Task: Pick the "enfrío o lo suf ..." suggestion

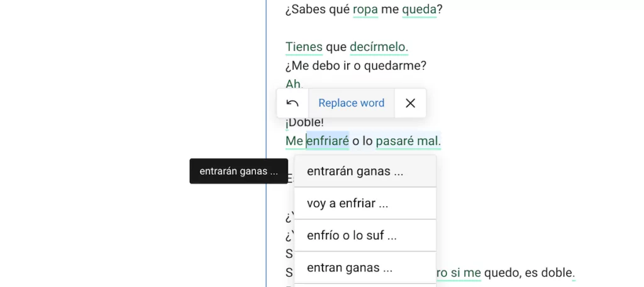Action: [365, 236]
